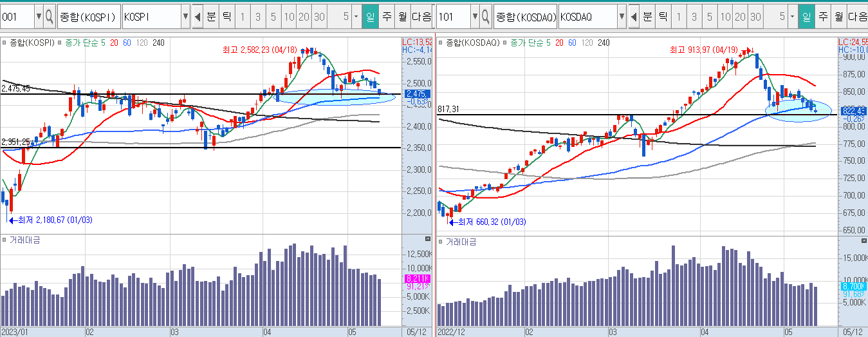Switch KOSPI chart to 월 (monthly) period
The image size is (868, 337).
(x=402, y=17)
